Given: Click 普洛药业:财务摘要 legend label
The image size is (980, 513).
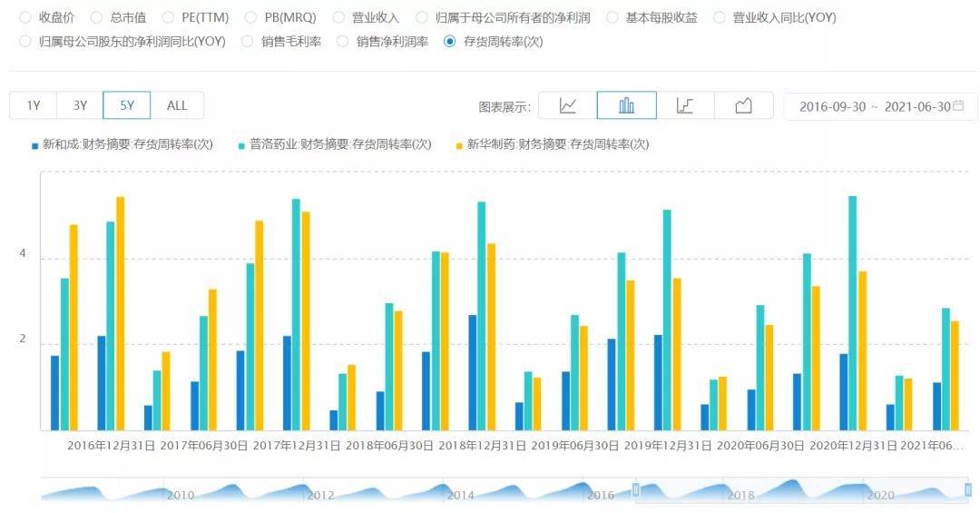Looking at the screenshot, I should tap(340, 144).
